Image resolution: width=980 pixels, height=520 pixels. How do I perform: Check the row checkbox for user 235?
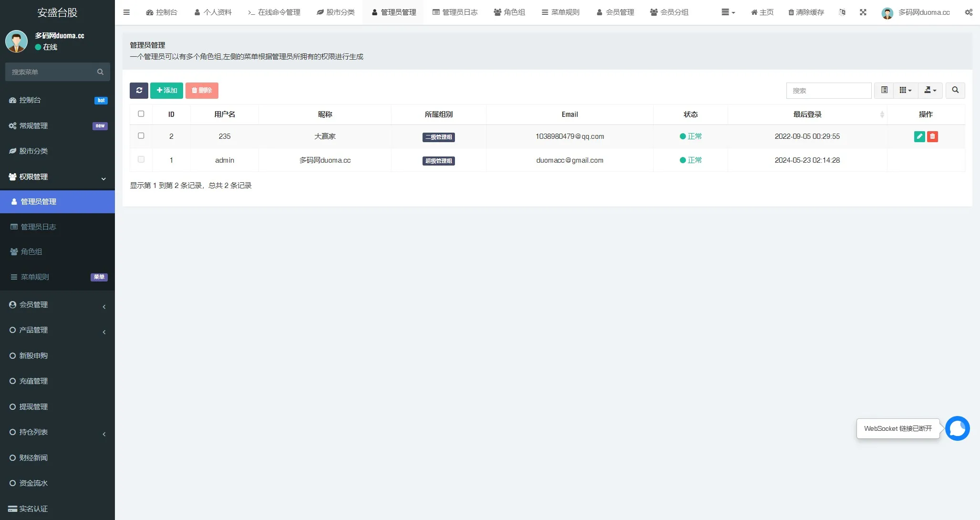[141, 136]
